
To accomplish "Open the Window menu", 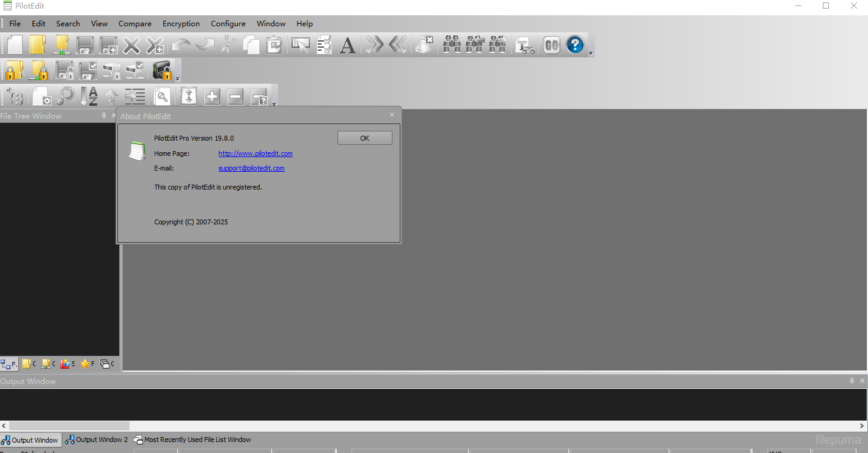I will [x=271, y=23].
